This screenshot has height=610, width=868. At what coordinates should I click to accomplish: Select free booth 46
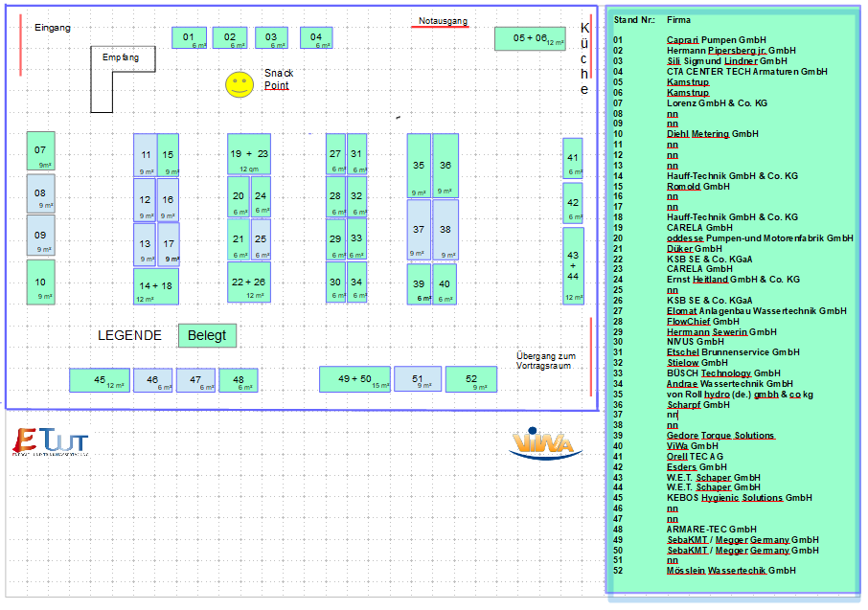pos(152,380)
